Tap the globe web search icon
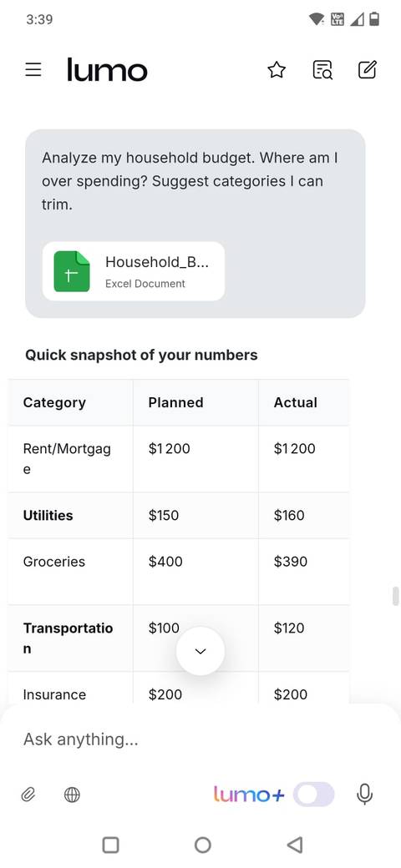The height and width of the screenshot is (868, 401). (72, 795)
